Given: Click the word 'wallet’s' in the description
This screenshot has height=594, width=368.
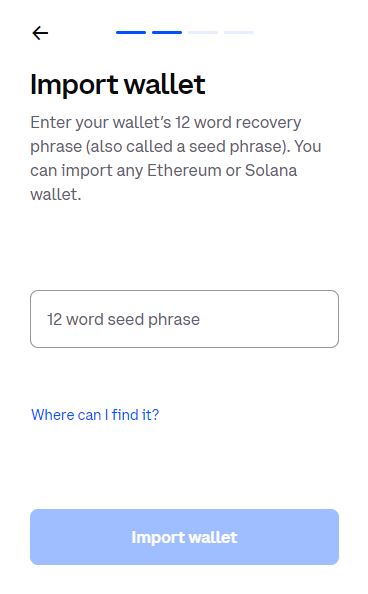Looking at the screenshot, I should tap(142, 123).
